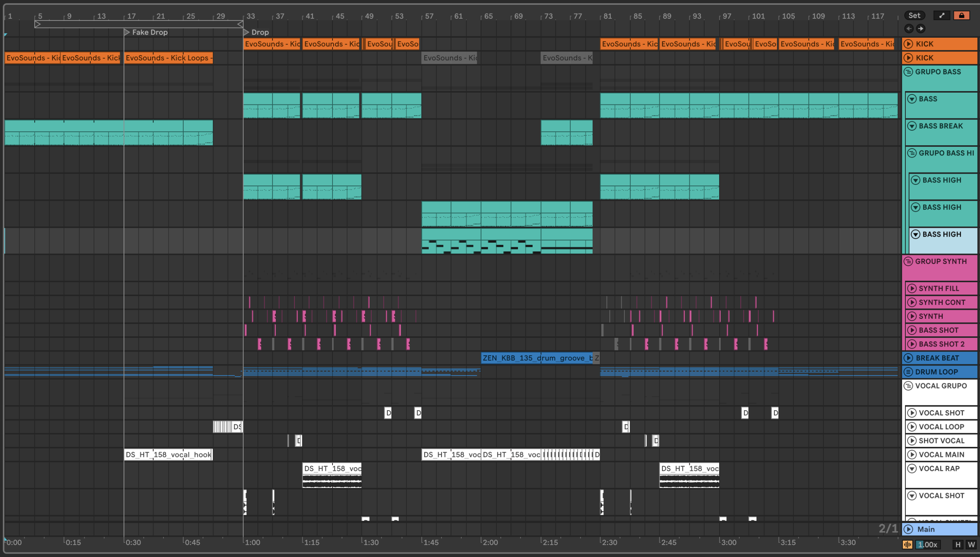Click bar 65 on the beat-time ruler
Screen dimensions: 980x557
487,16
